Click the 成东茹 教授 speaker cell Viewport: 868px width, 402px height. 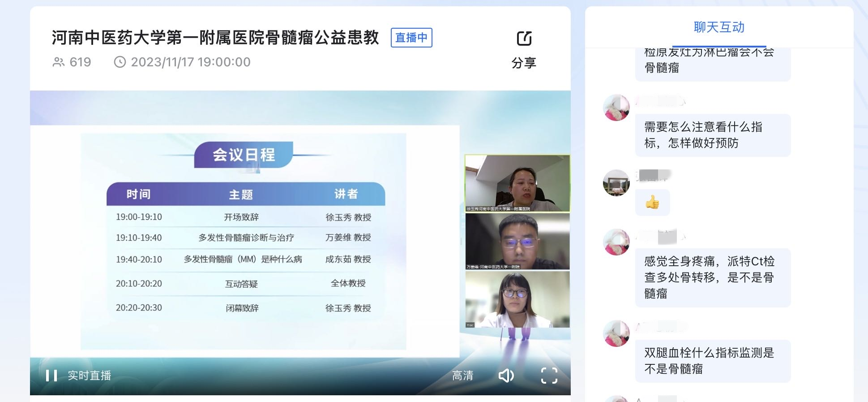(348, 259)
